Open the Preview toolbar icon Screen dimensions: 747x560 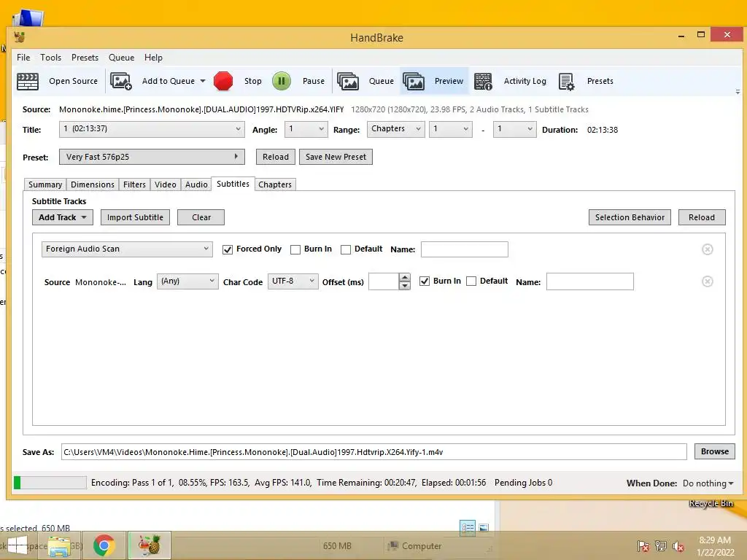tap(414, 82)
